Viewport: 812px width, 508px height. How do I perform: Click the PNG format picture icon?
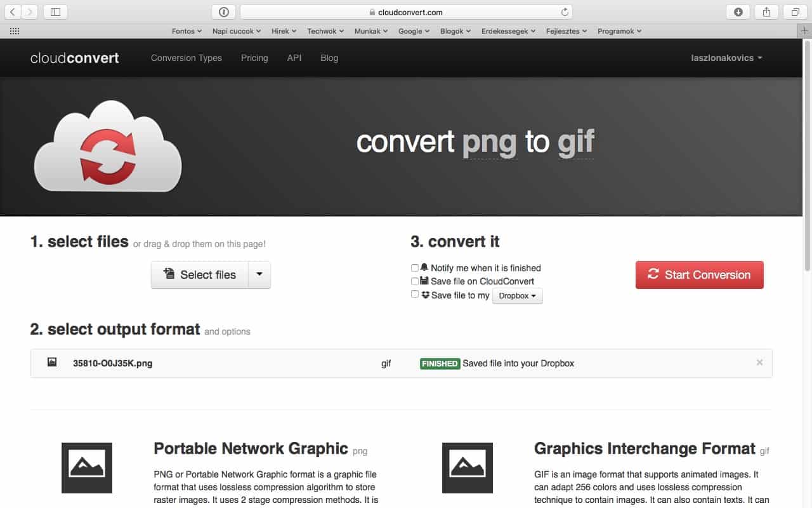(x=87, y=468)
